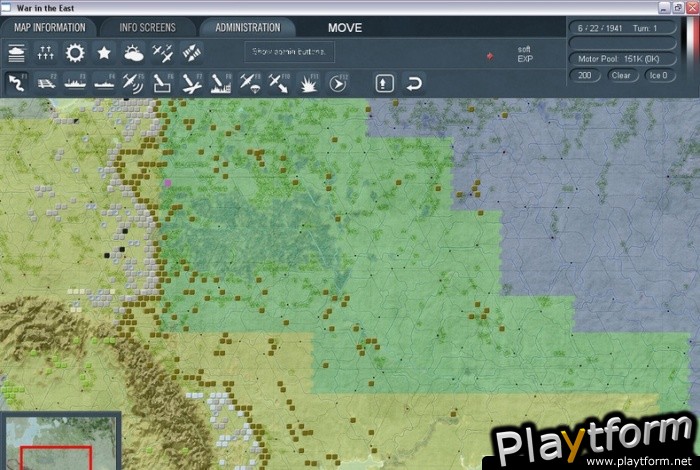
Task: Click the 'soft EXP' label
Action: coord(525,54)
